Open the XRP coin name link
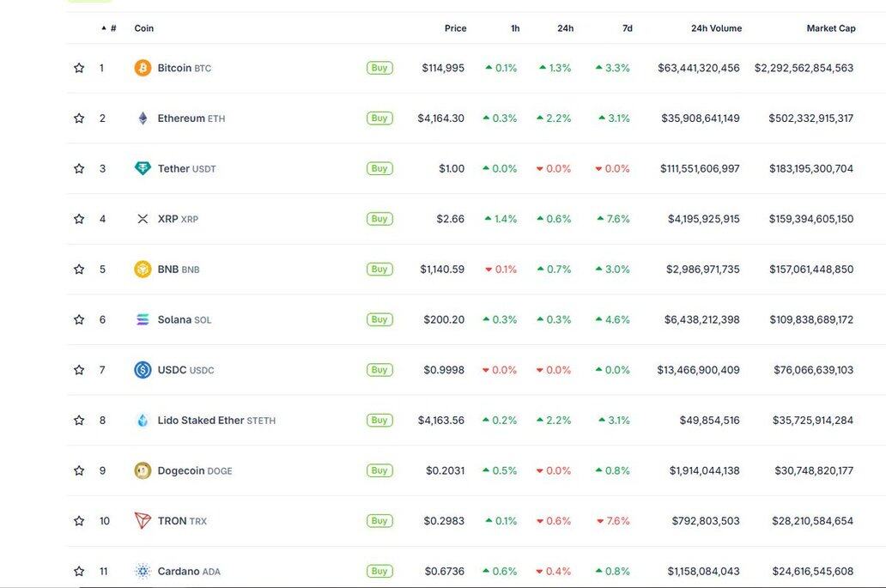 (x=168, y=219)
